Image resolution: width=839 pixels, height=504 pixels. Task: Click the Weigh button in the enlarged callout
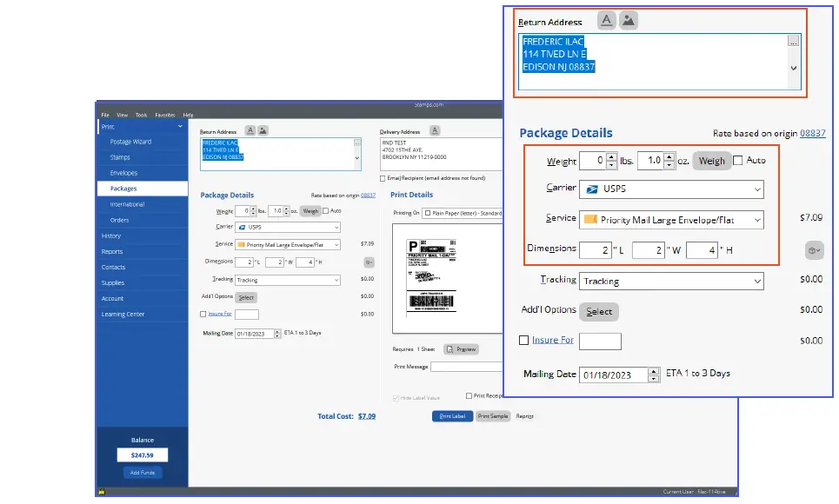tap(712, 161)
